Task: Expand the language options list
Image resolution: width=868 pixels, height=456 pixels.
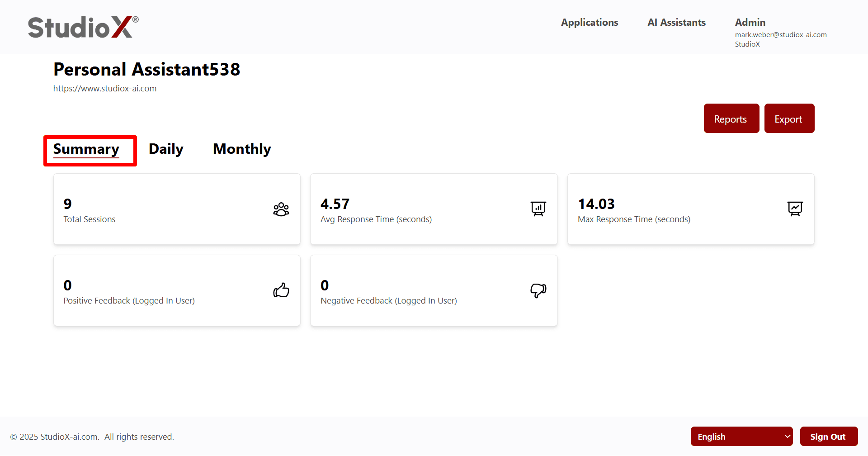Action: pos(741,436)
